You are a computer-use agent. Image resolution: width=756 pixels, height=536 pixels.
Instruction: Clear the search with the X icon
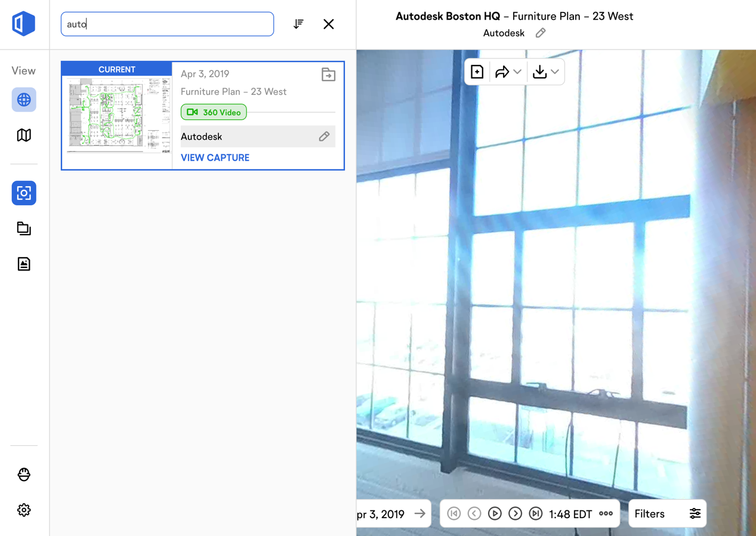[x=329, y=24]
